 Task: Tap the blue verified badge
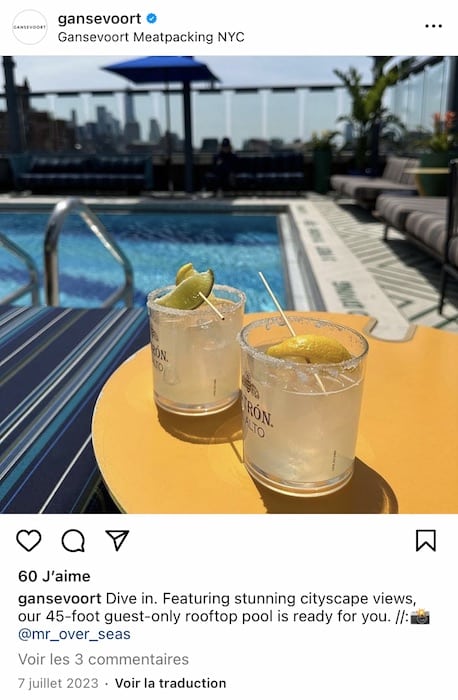[x=152, y=18]
